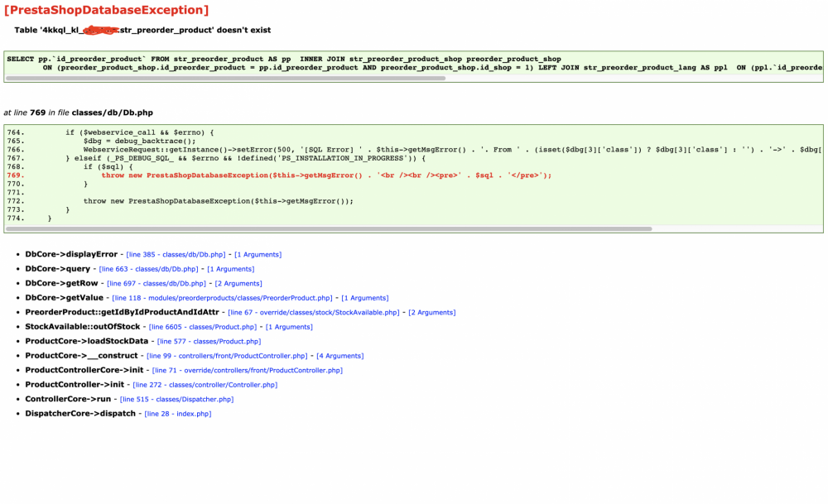
Task: View 4 Arguments for ProductCore->__construct
Action: point(341,355)
